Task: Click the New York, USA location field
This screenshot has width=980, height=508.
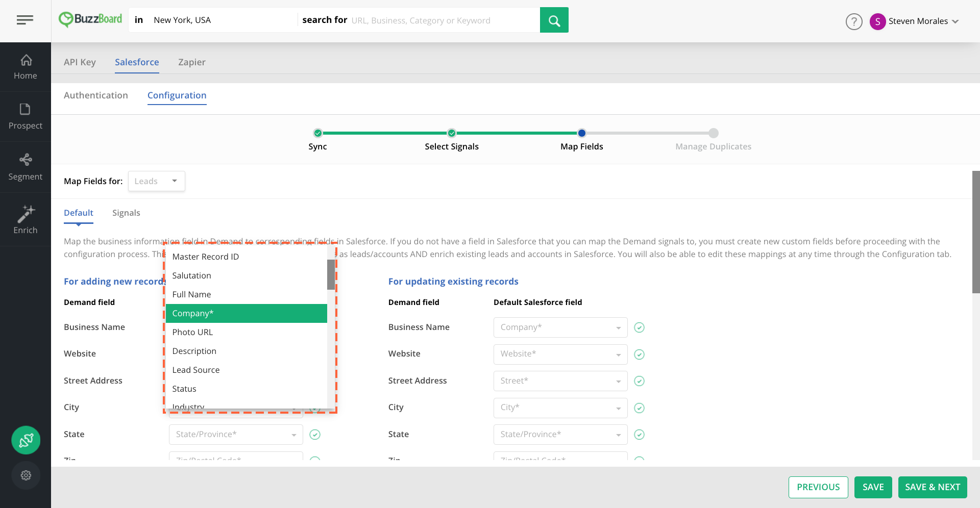Action: pos(223,20)
